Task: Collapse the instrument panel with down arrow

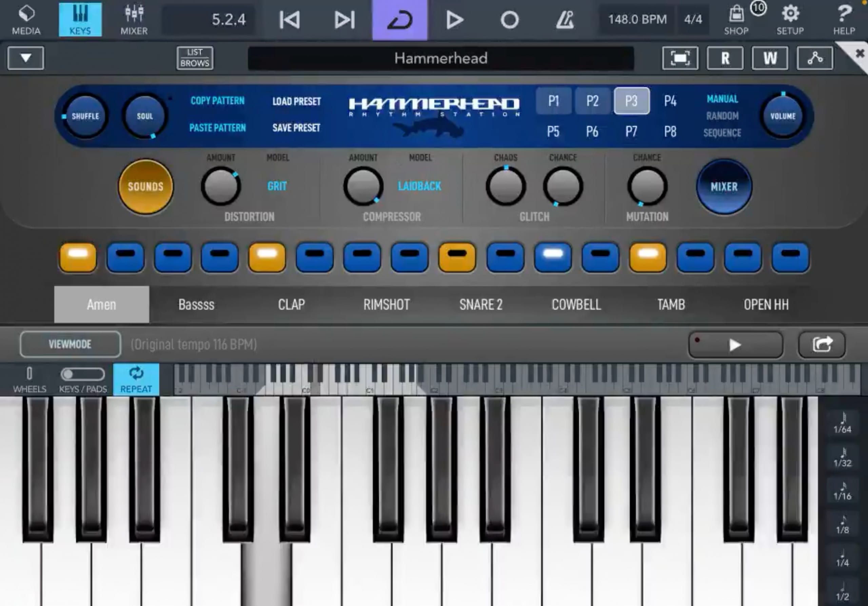Action: (x=26, y=58)
